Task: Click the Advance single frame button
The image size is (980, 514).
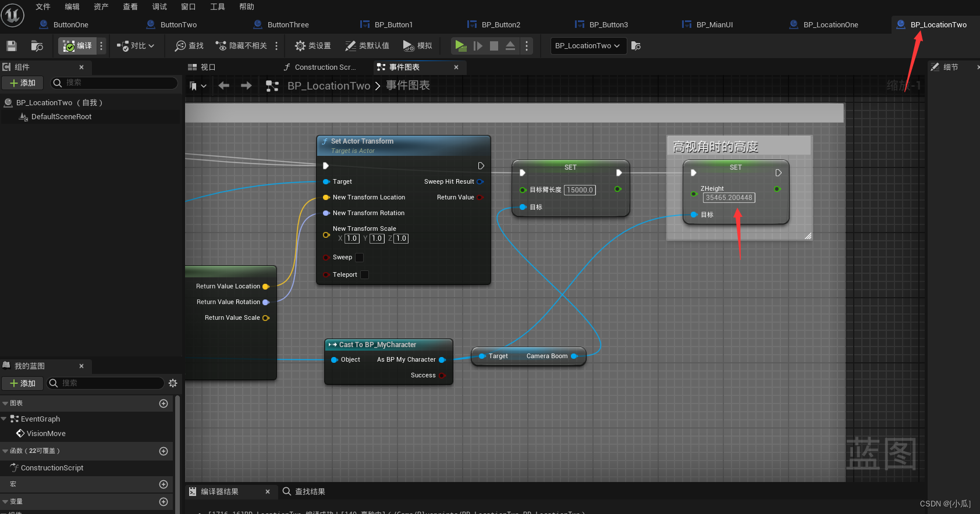Action: point(478,46)
